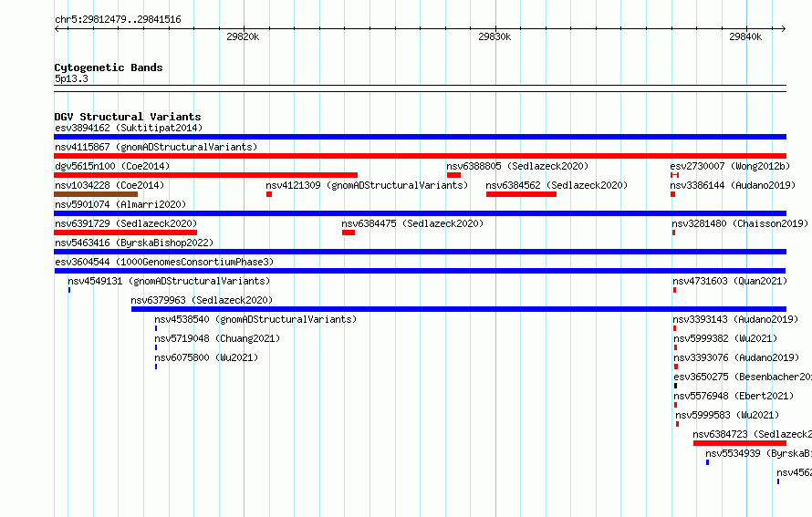Open nsv6379963 (Sedlazeck2020) label
Screen dimensions: 812x517
tap(202, 300)
